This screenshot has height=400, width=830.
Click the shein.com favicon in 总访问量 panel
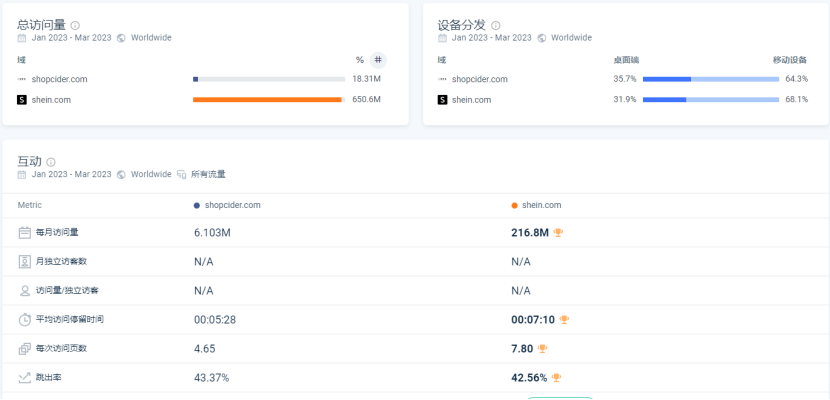pos(22,99)
